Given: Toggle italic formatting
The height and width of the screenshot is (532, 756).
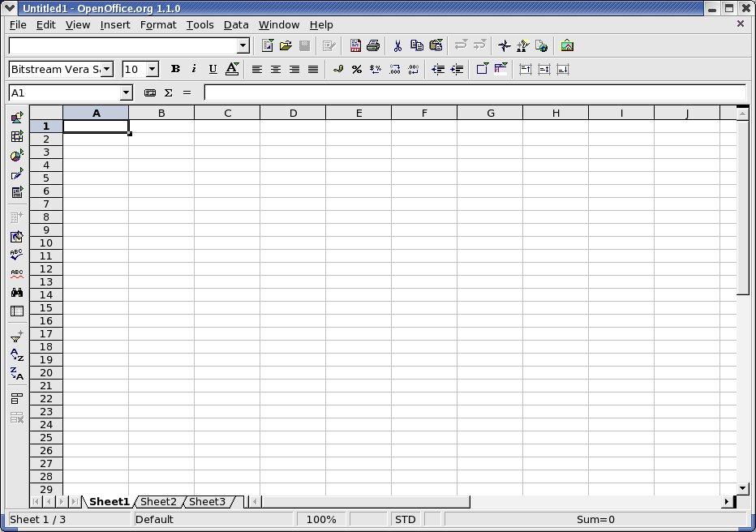Looking at the screenshot, I should (194, 69).
